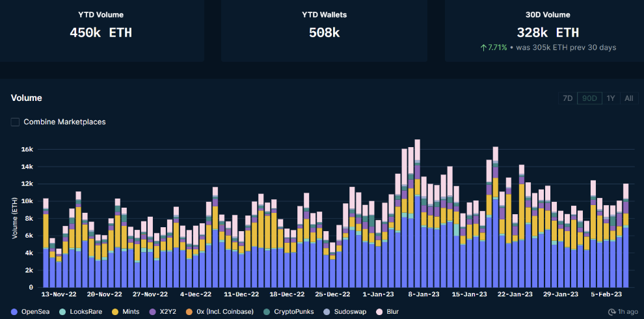
Task: Select the 90D time range
Action: click(x=589, y=98)
